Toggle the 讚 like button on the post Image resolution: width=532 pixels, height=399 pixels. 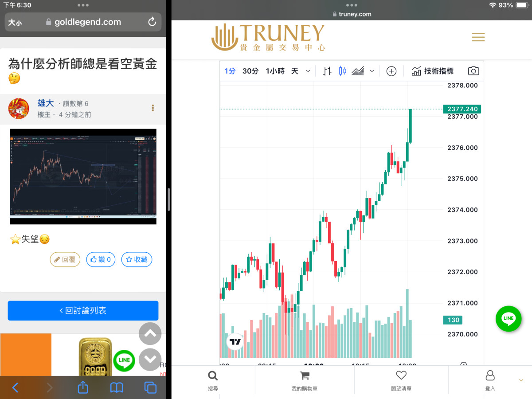tap(101, 260)
